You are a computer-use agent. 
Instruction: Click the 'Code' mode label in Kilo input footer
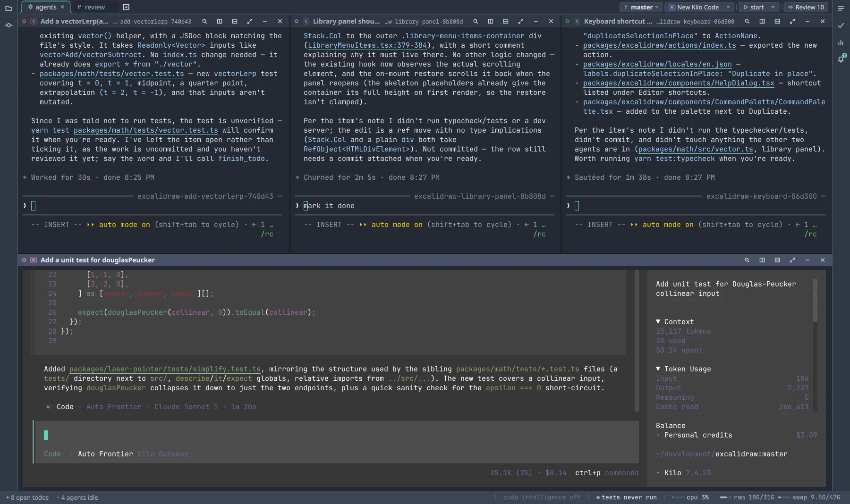tap(52, 454)
